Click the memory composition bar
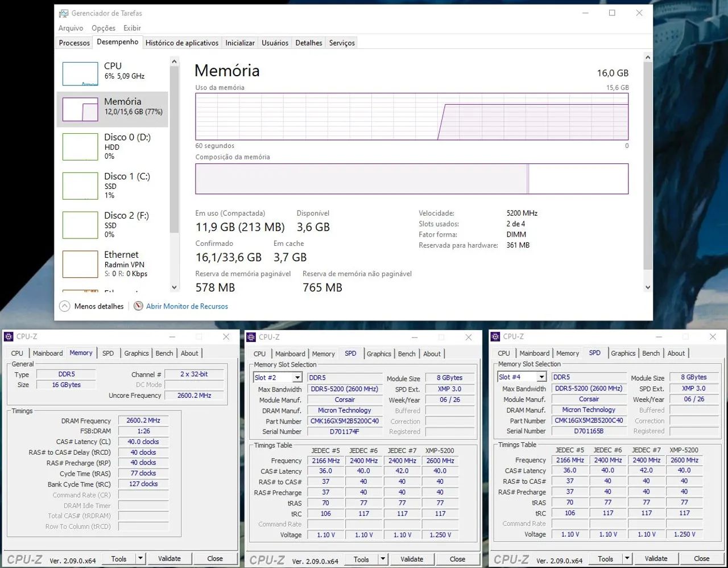This screenshot has height=568, width=728. coord(412,179)
